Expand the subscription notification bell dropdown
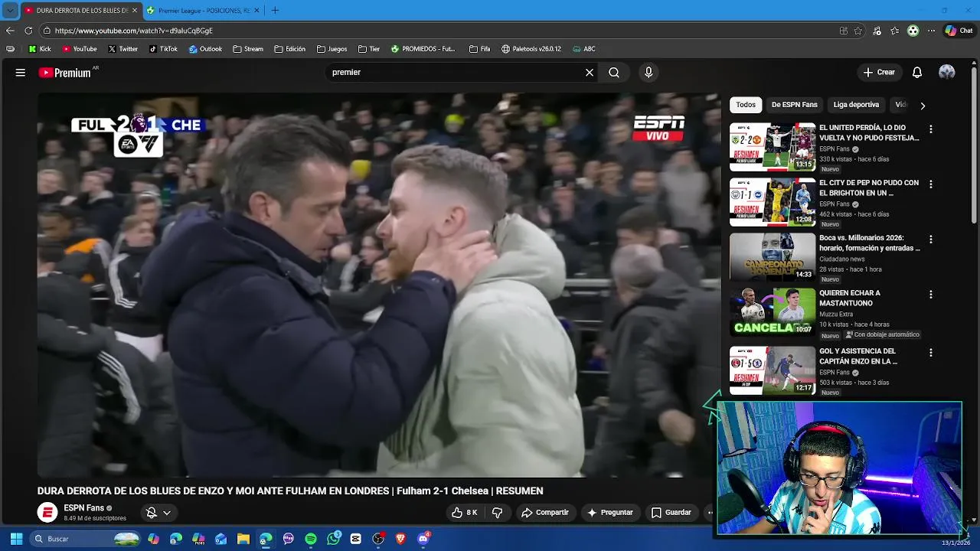 point(158,513)
